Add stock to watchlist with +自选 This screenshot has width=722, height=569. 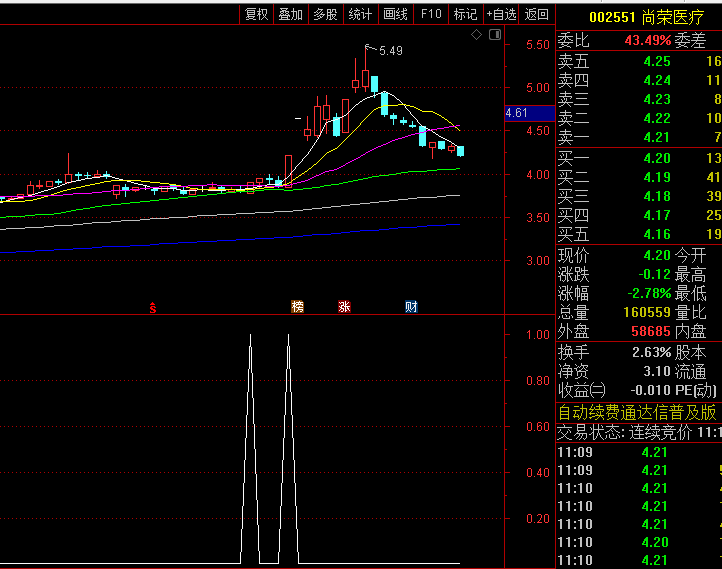point(502,14)
